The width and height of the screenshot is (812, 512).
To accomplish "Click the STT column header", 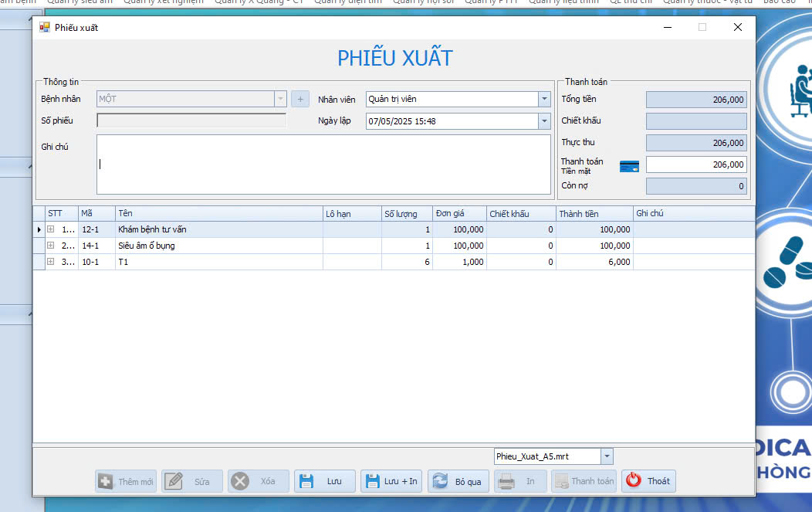I will (x=62, y=213).
